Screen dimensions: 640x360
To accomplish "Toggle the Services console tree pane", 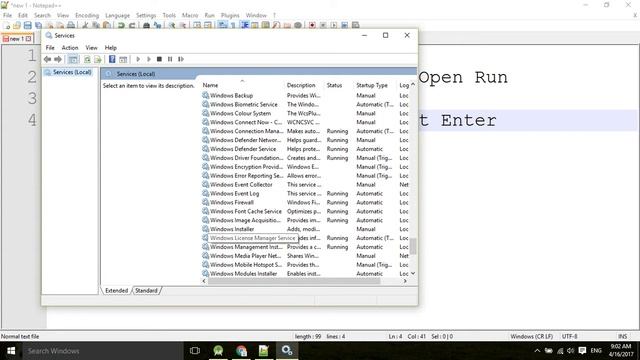I will (73, 59).
